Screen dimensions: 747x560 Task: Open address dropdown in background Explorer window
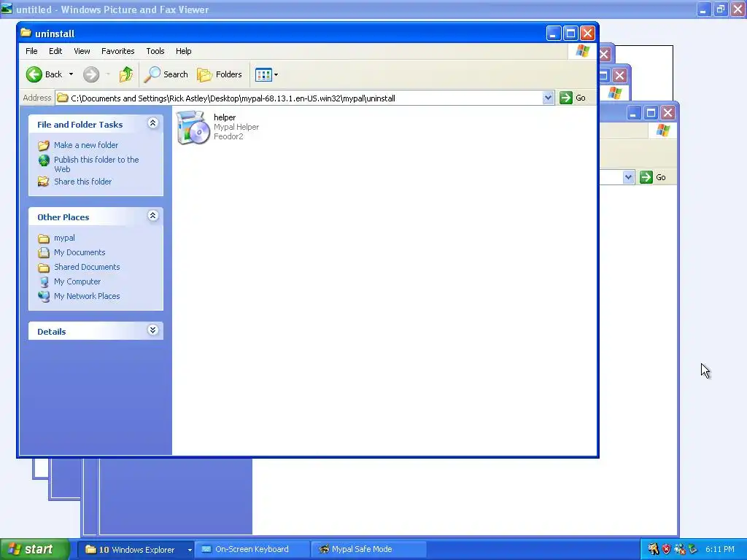628,177
